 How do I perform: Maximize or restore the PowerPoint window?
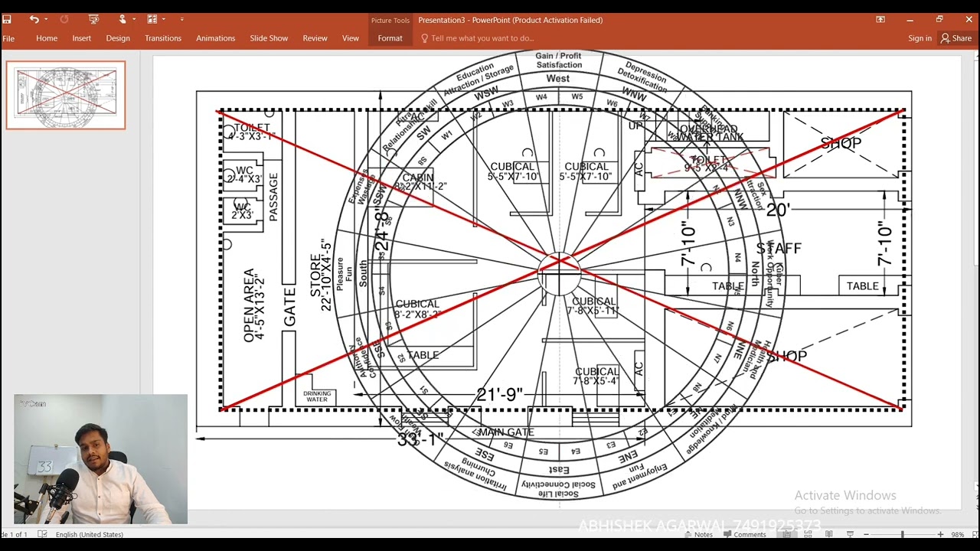click(x=939, y=19)
